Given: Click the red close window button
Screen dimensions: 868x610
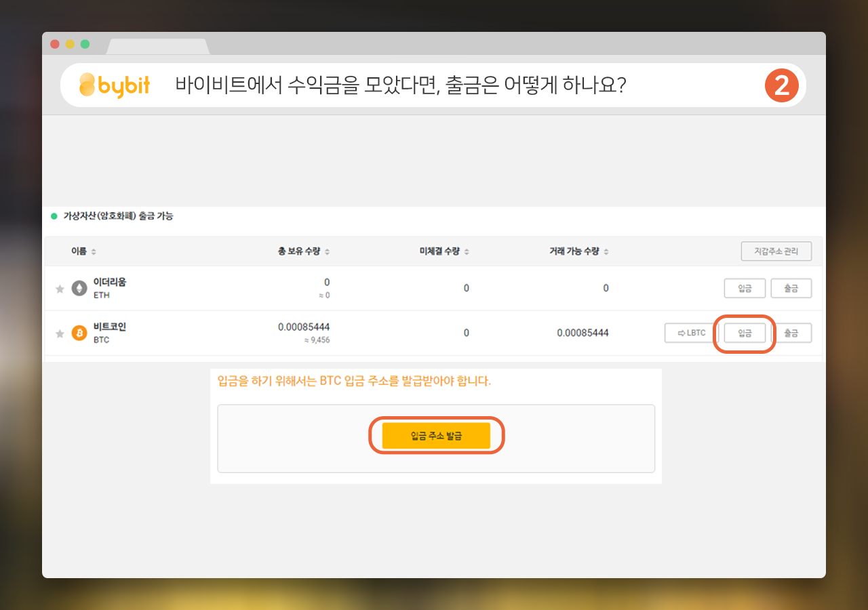Looking at the screenshot, I should [x=55, y=44].
